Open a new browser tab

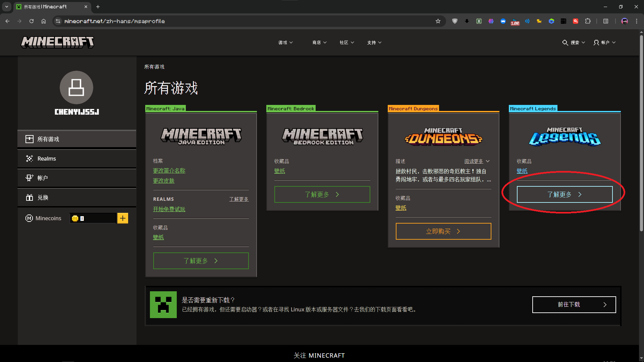point(98,7)
